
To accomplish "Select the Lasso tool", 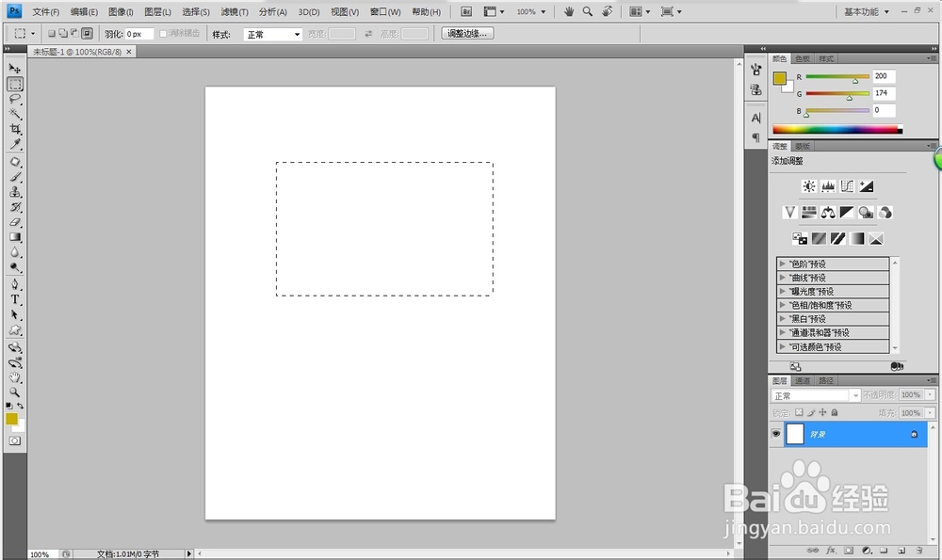I will (x=15, y=99).
